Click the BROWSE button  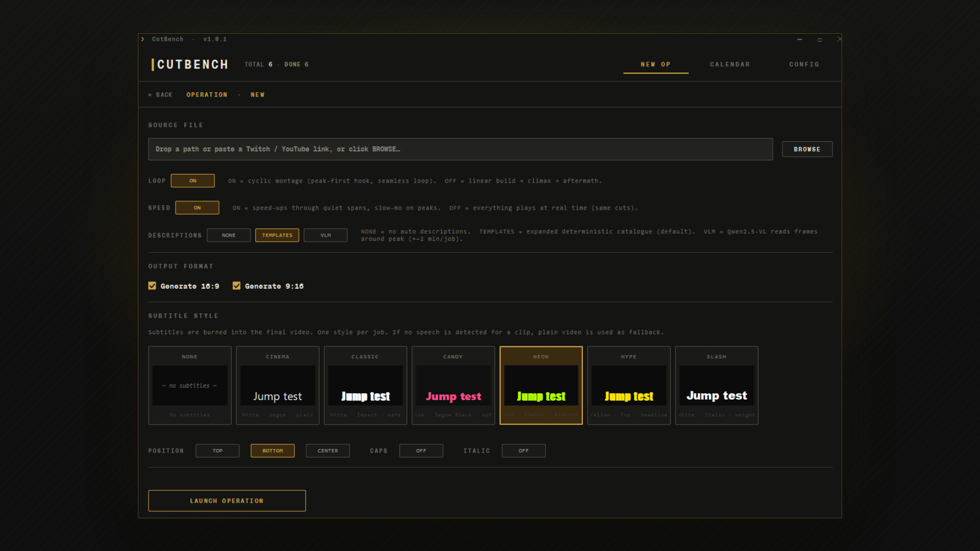(807, 149)
